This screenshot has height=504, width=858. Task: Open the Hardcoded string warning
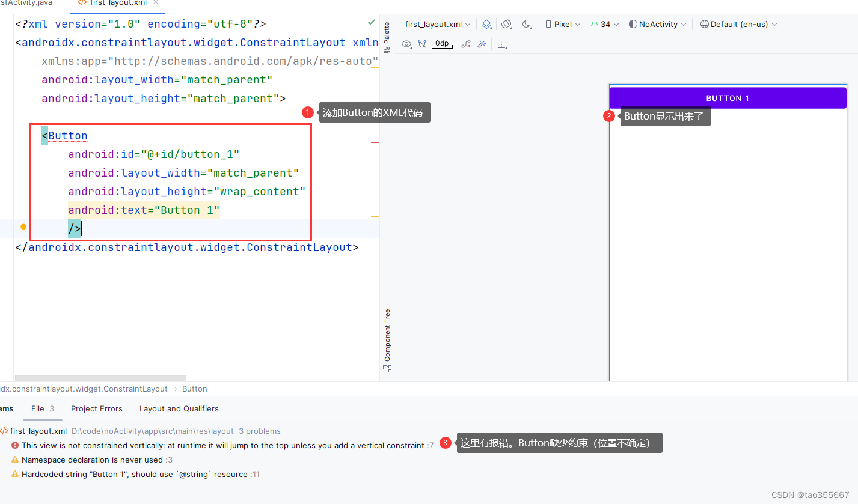coord(135,474)
